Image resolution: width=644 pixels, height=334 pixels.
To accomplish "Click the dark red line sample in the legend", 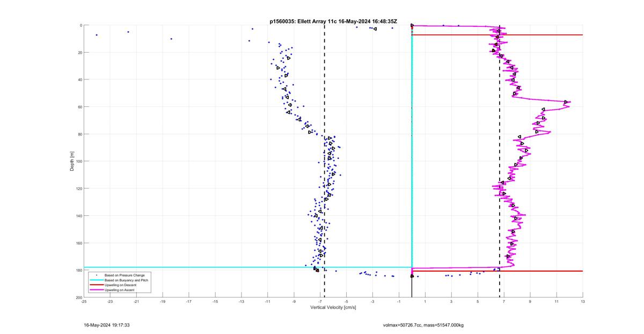I will click(x=97, y=285).
